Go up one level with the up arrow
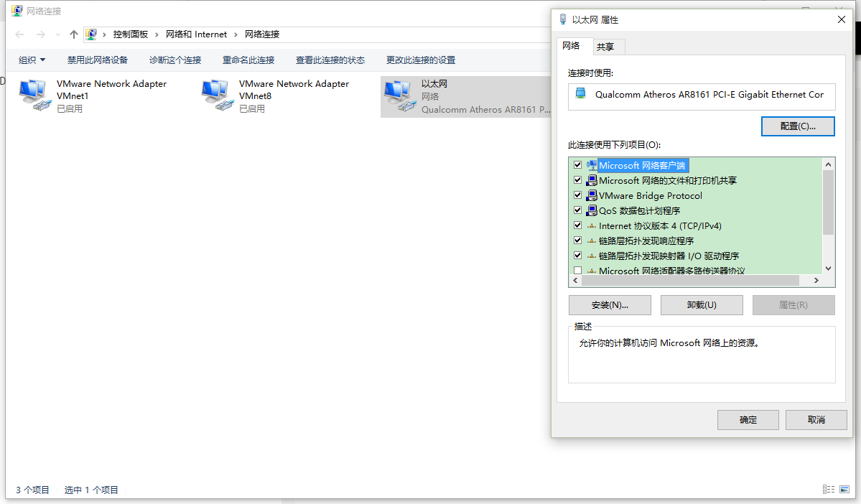The image size is (861, 504). tap(73, 34)
